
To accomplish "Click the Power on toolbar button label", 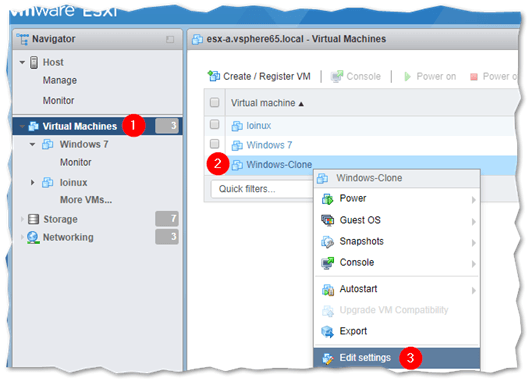I will coord(436,77).
